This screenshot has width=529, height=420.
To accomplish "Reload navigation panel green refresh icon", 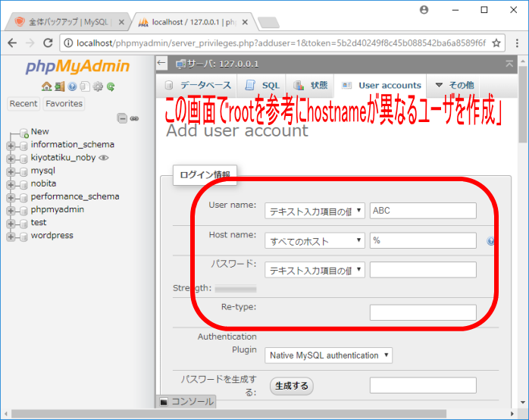I will click(111, 86).
